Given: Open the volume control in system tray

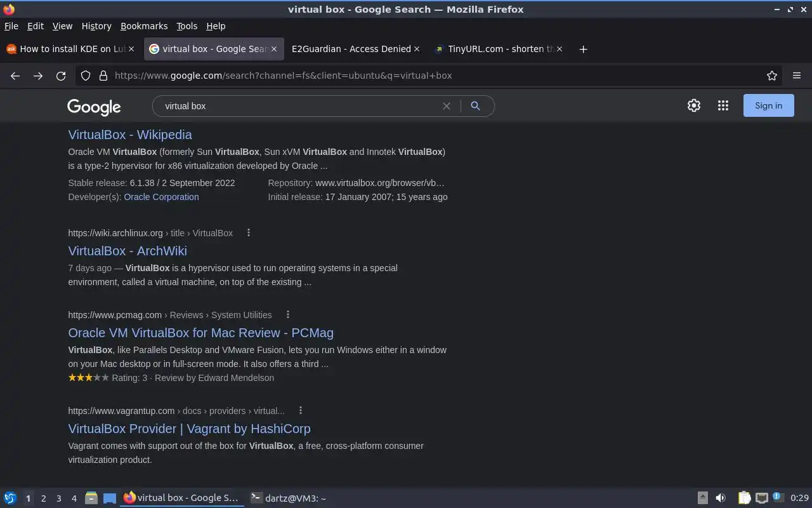Looking at the screenshot, I should click(721, 498).
